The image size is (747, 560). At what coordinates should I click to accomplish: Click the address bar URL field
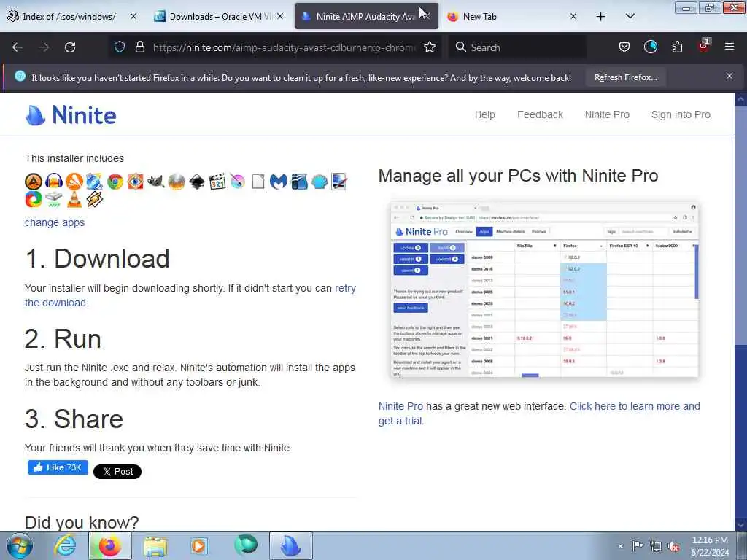(285, 47)
